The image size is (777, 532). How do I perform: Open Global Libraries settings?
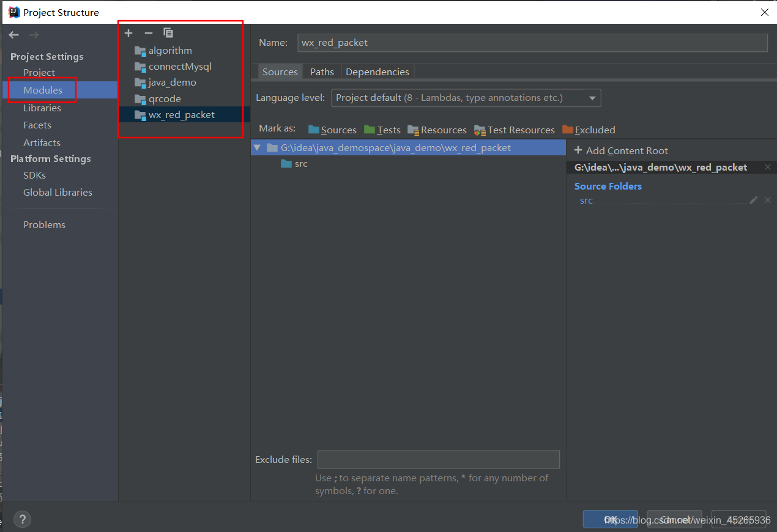pos(58,192)
